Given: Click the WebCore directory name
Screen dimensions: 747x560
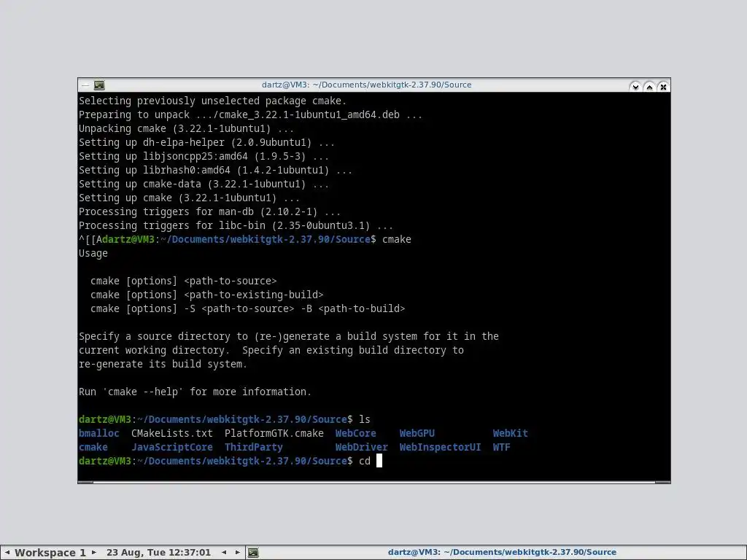Looking at the screenshot, I should click(355, 433).
